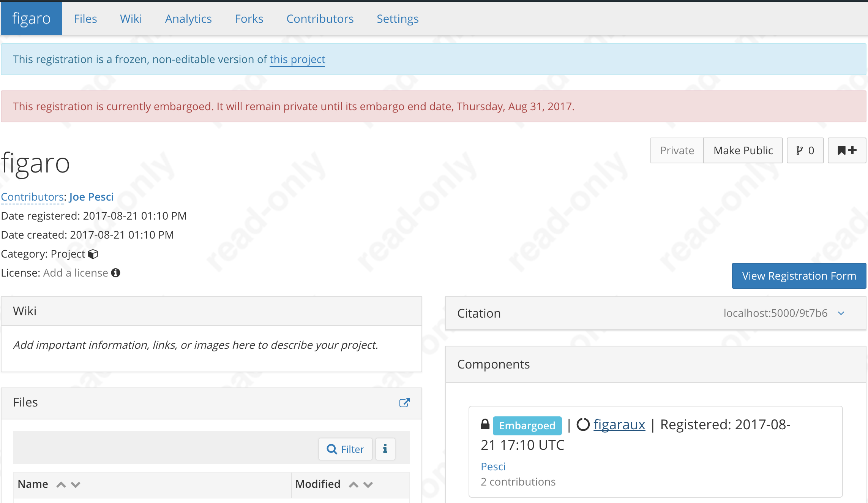Click the license info circle icon
The height and width of the screenshot is (503, 868).
[116, 273]
